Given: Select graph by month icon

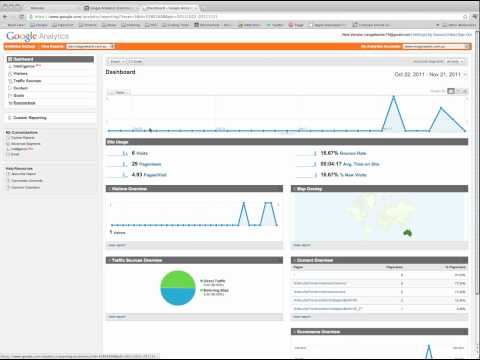Looking at the screenshot, I should [465, 91].
